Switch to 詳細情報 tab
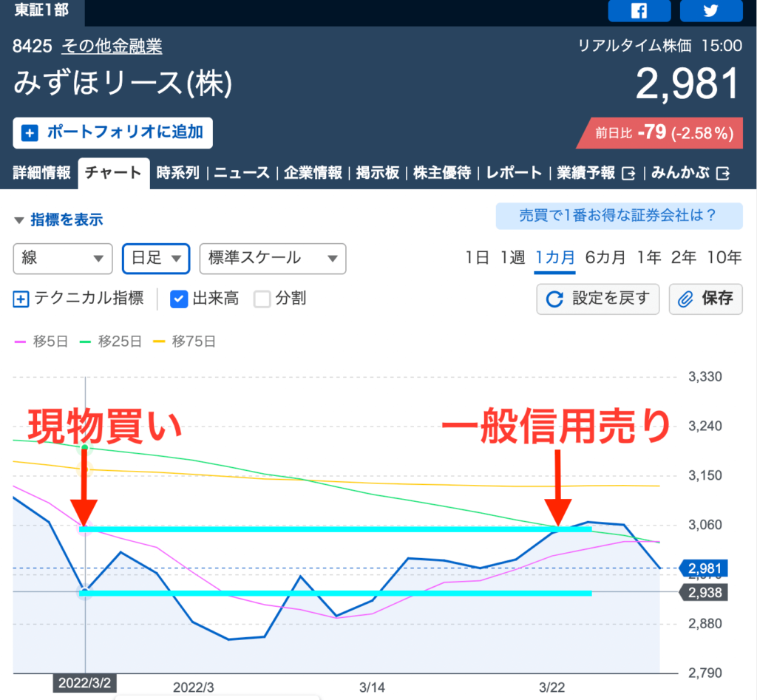757x700 pixels. click(41, 173)
